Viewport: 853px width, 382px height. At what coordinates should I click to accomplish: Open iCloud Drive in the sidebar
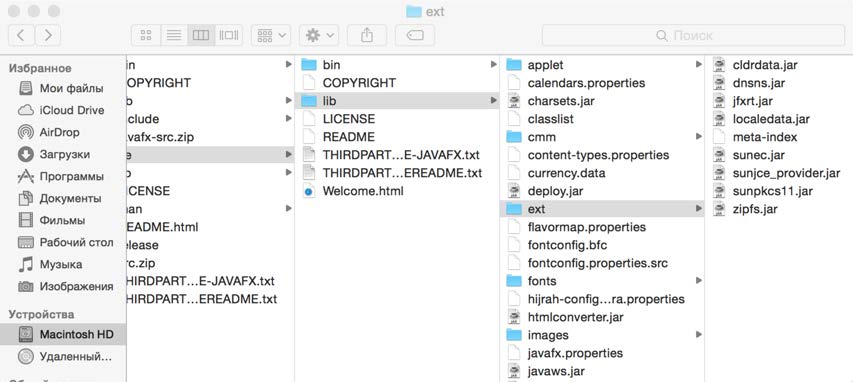63,110
